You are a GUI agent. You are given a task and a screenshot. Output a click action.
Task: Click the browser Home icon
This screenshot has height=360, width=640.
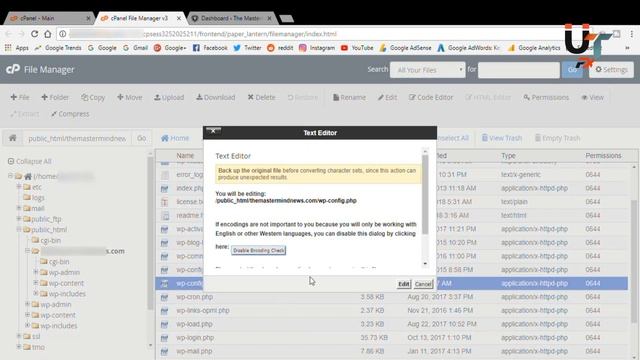(48, 34)
